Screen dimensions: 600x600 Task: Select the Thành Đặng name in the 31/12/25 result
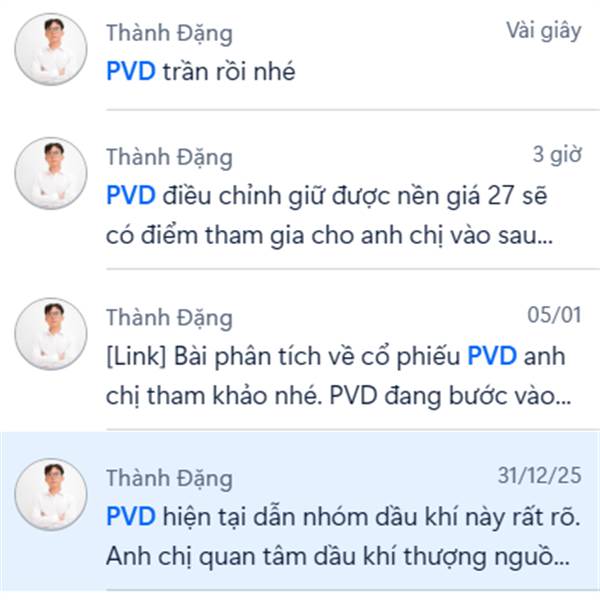169,479
